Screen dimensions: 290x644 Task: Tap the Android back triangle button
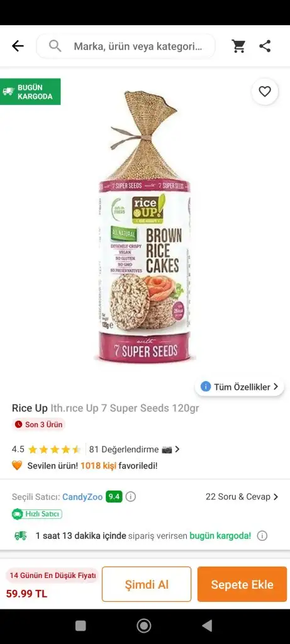[207, 626]
